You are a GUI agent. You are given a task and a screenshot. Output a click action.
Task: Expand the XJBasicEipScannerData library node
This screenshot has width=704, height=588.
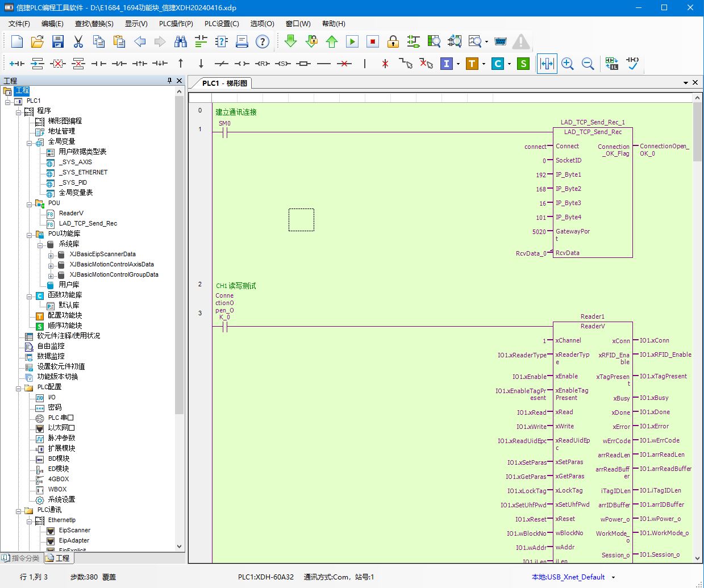click(51, 255)
